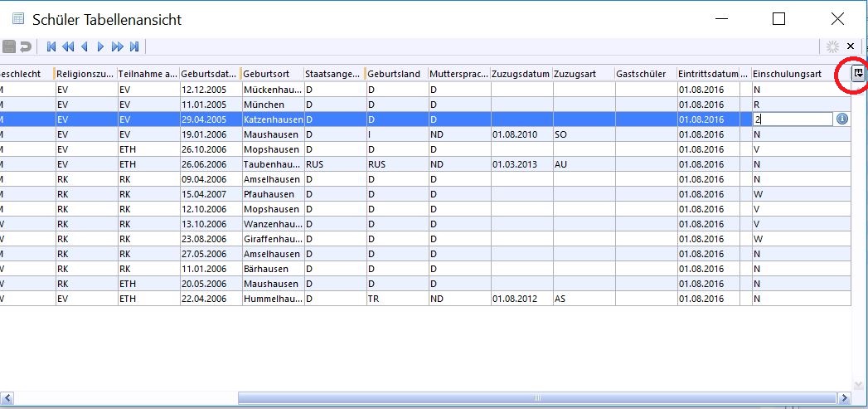Go to the next record
This screenshot has width=868, height=409.
(x=101, y=46)
